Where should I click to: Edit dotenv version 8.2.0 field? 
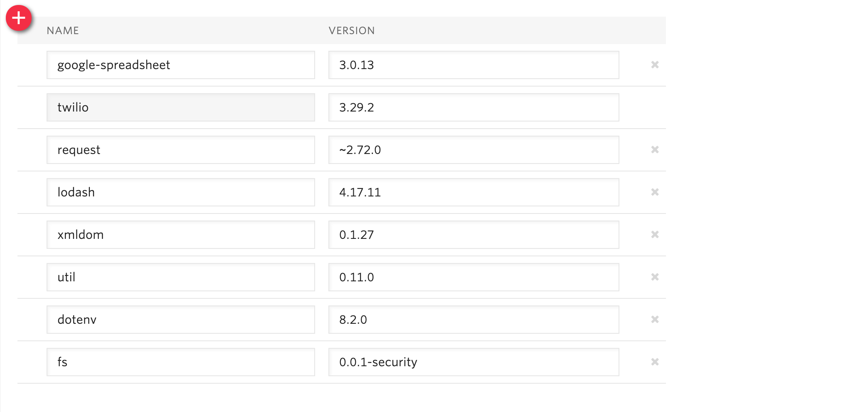click(474, 320)
